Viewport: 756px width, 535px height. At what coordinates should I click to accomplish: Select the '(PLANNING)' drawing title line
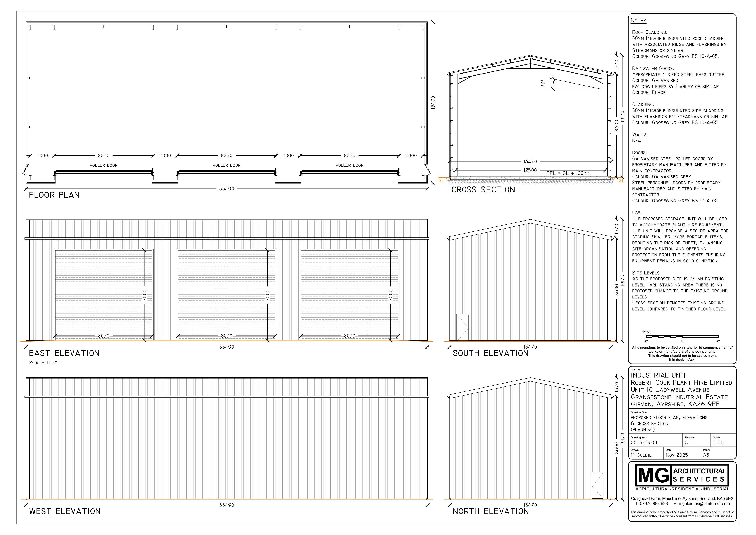[643, 430]
